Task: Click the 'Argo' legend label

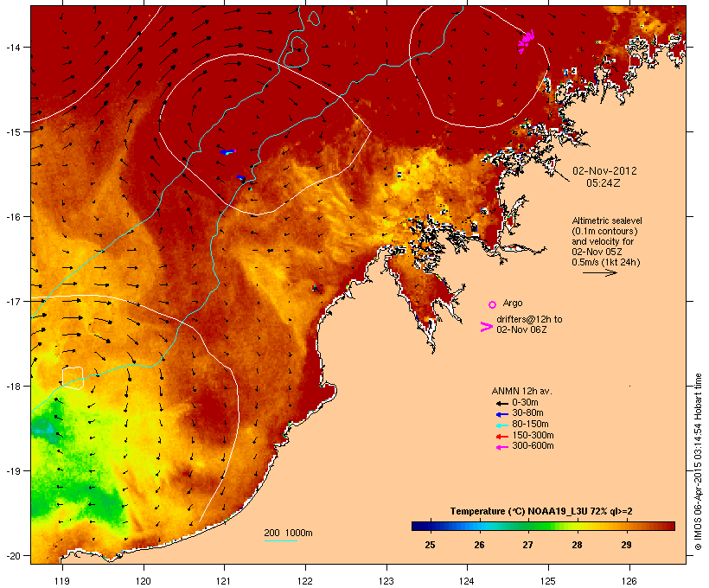Action: 513,303
